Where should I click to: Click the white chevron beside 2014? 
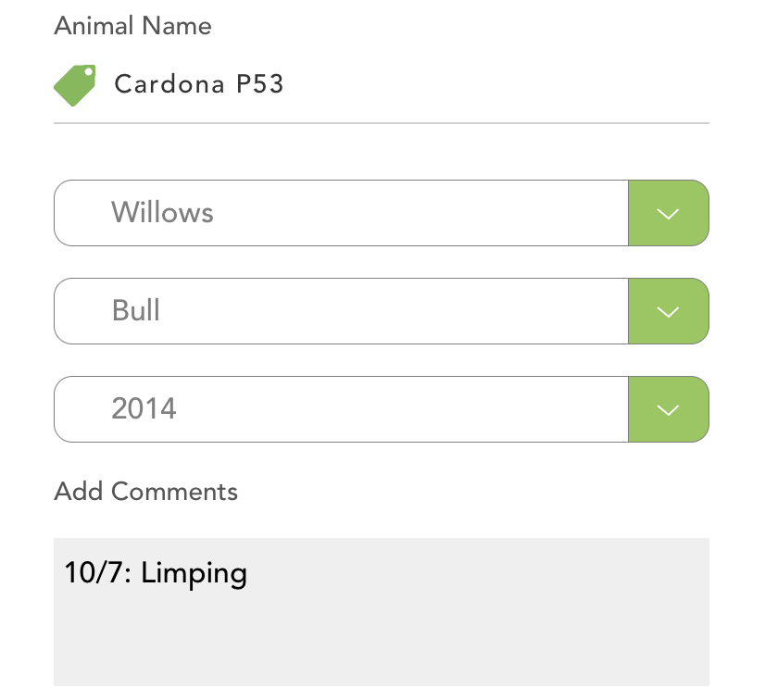click(x=668, y=410)
